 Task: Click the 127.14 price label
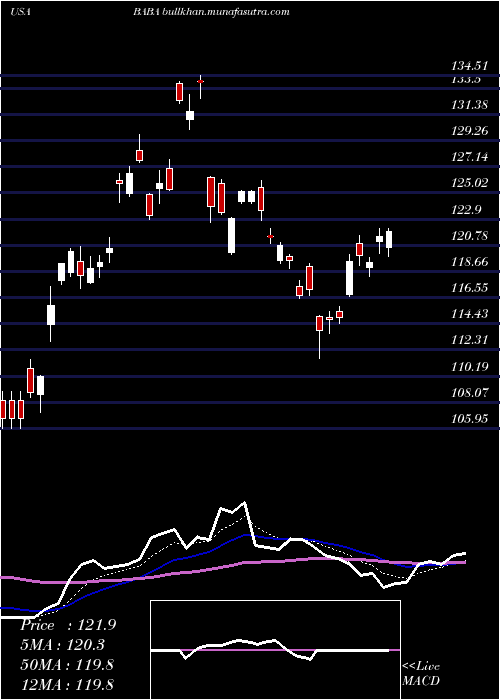pyautogui.click(x=469, y=157)
